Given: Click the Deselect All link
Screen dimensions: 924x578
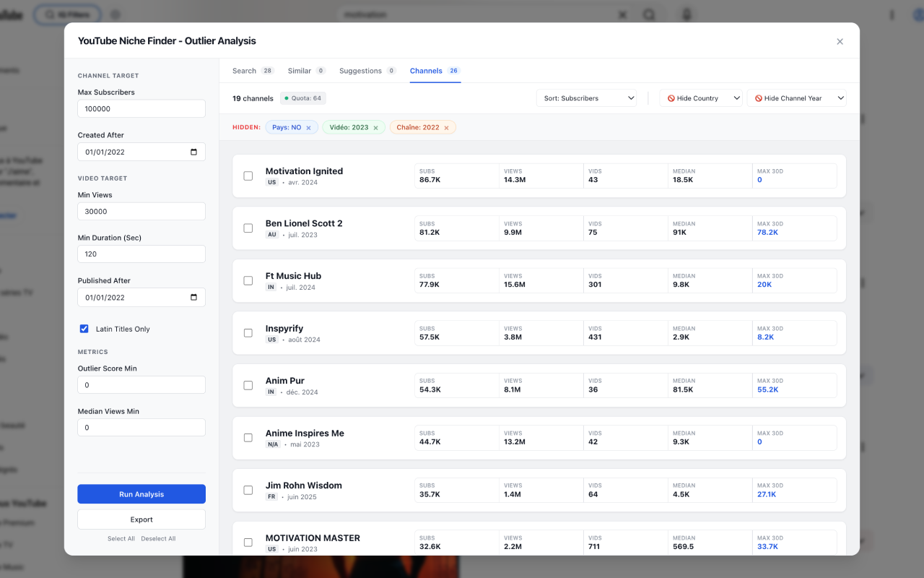Looking at the screenshot, I should 158,539.
